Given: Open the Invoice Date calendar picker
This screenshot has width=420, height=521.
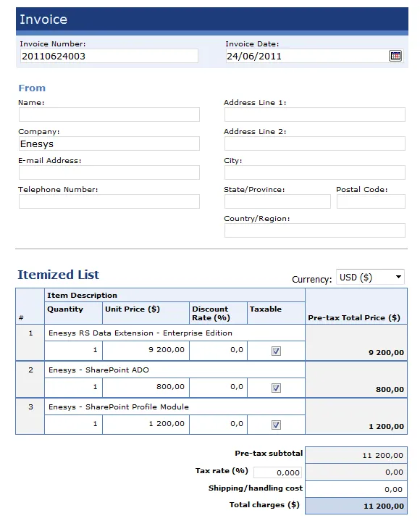Looking at the screenshot, I should pos(395,56).
